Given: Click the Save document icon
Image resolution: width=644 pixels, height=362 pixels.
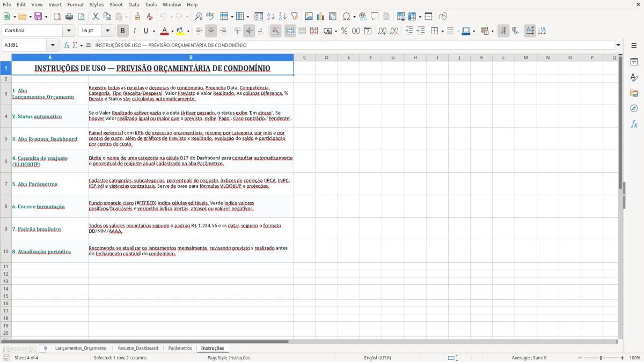Looking at the screenshot, I should (38, 17).
